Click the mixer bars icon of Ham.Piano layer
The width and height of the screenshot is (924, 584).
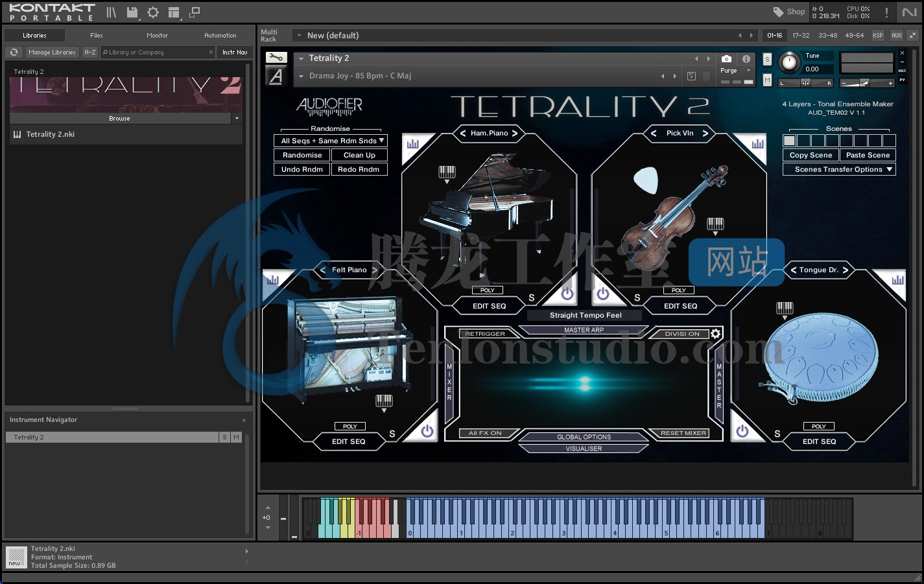pyautogui.click(x=413, y=144)
